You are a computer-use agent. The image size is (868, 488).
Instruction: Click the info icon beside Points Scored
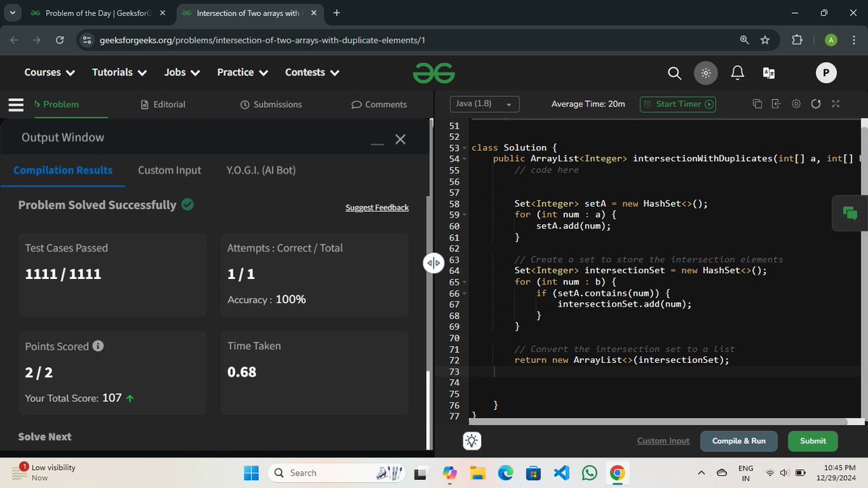[98, 346]
